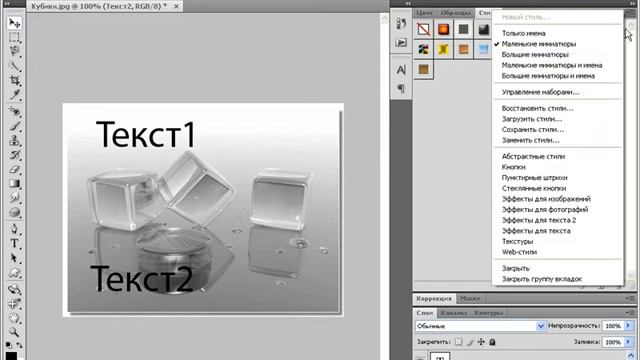Screen dimensions: 640x360
Task: Select the Path Selection tool
Action: tap(14, 258)
